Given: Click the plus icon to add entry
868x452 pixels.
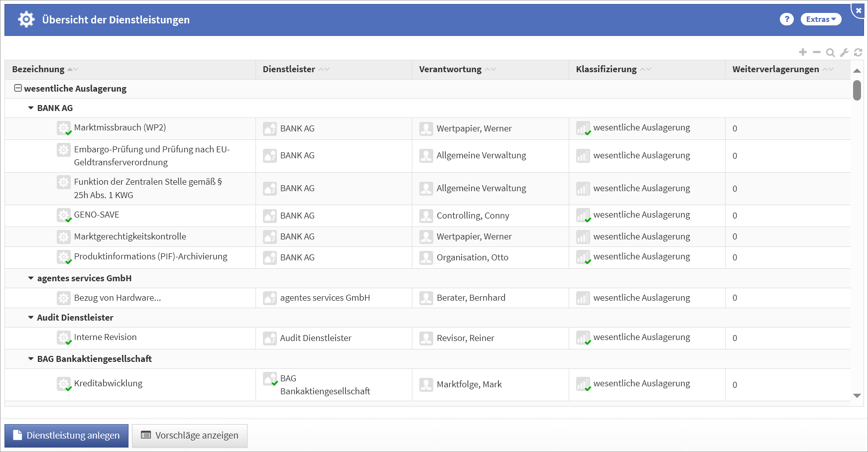Looking at the screenshot, I should click(802, 52).
